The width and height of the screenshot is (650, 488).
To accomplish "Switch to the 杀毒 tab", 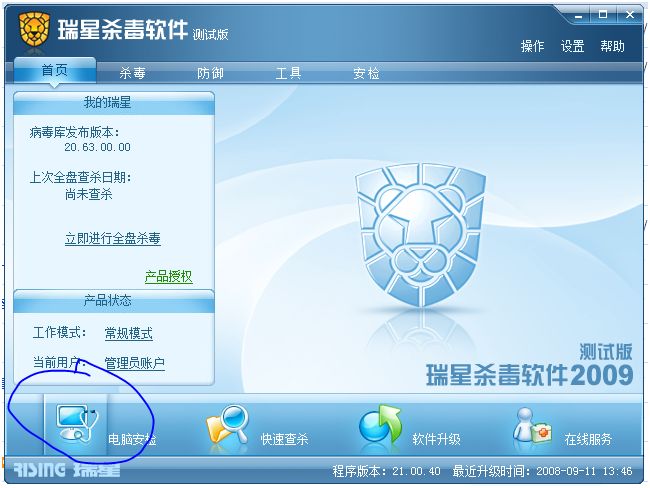I will pyautogui.click(x=133, y=73).
